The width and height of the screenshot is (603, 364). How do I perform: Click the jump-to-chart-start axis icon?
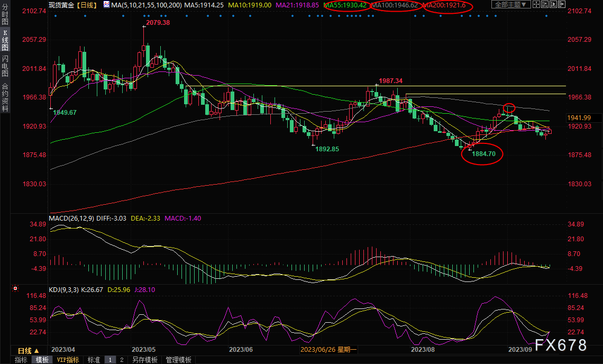coord(544,4)
